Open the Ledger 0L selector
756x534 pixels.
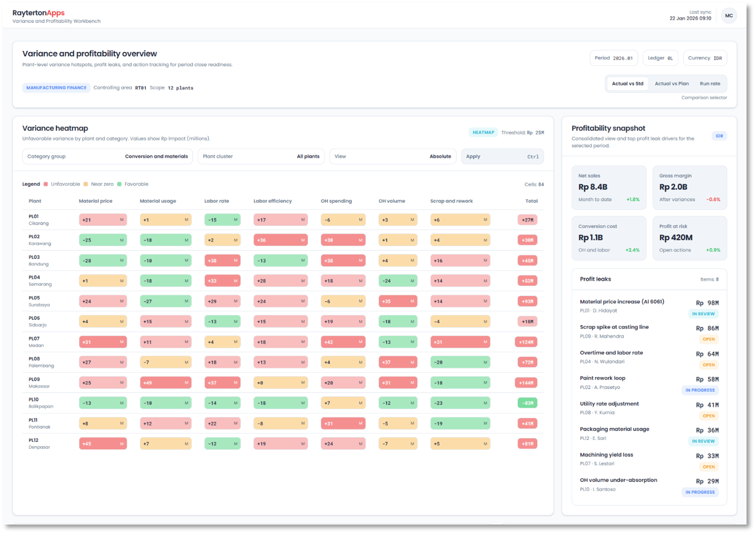coord(660,58)
